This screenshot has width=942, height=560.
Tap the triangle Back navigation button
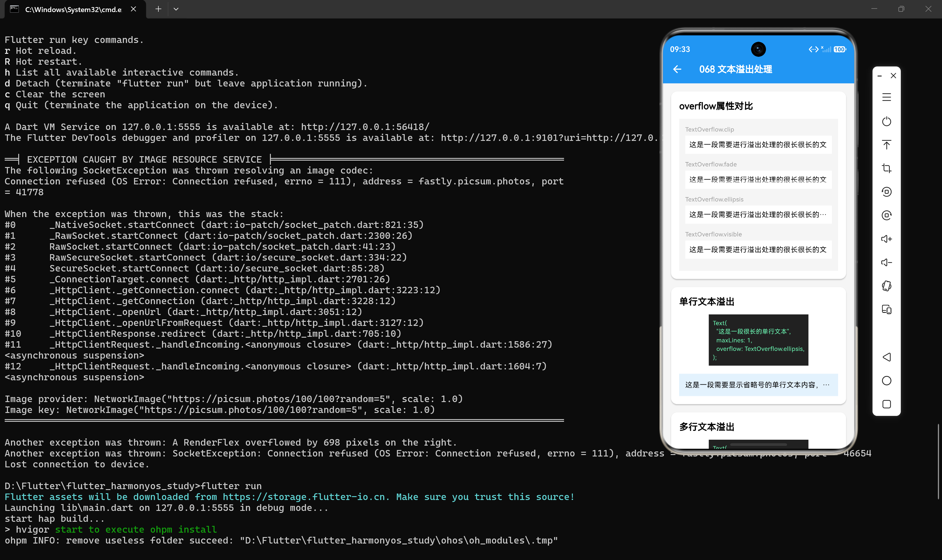click(886, 357)
